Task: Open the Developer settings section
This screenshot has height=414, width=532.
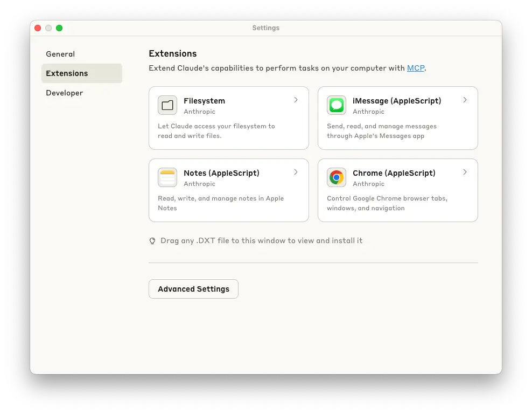Action: pyautogui.click(x=64, y=93)
